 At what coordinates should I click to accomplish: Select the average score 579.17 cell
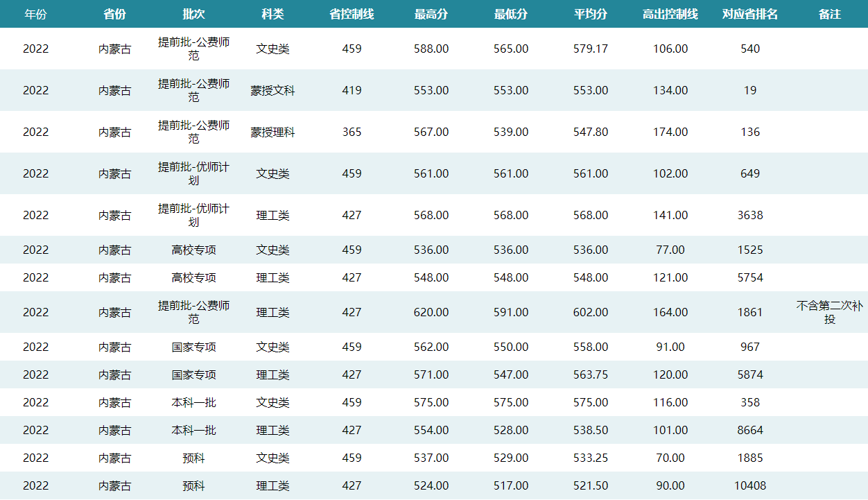point(591,49)
